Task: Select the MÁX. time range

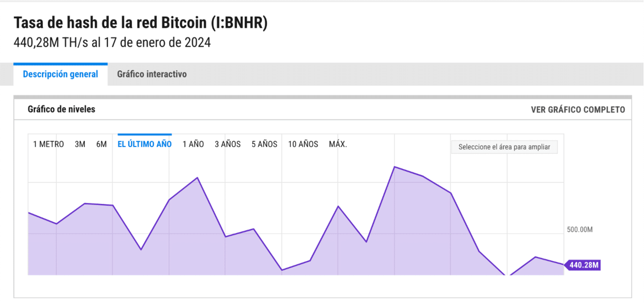Action: coord(338,144)
